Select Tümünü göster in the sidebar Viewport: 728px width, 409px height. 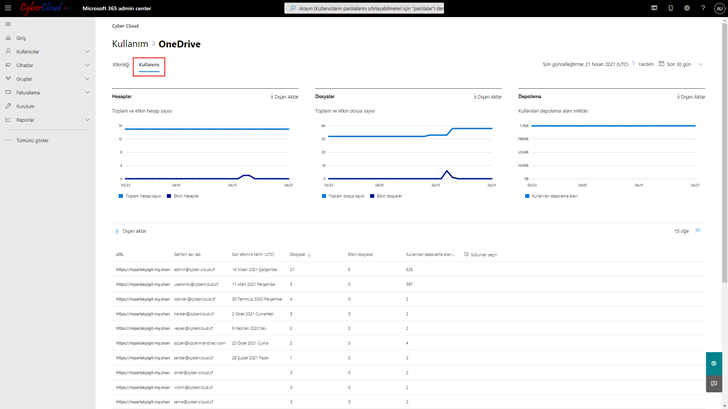pyautogui.click(x=32, y=140)
